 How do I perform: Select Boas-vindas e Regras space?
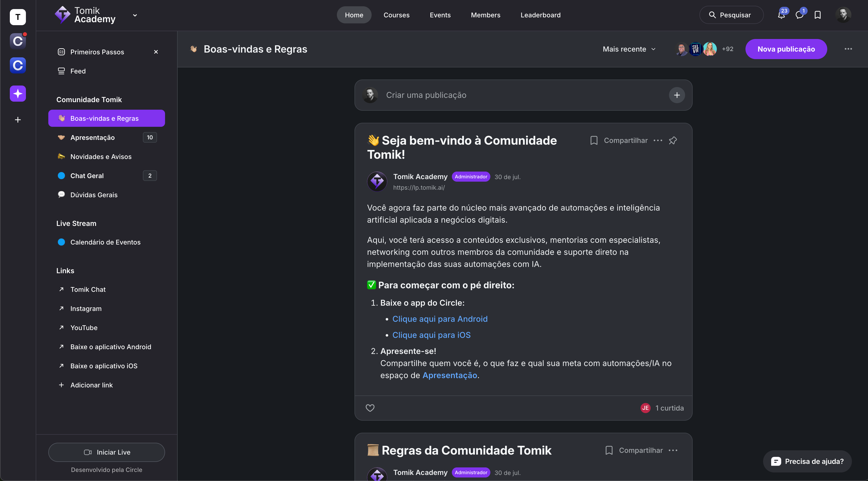(106, 118)
